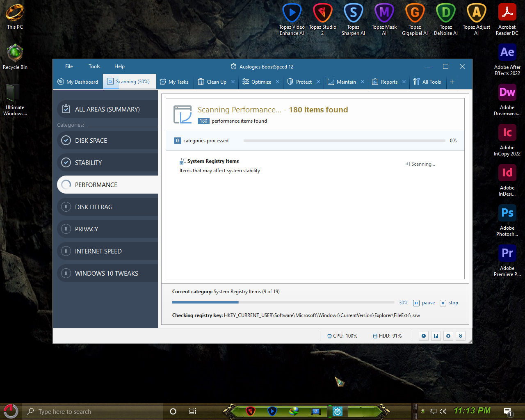Click the taskbar search box
Image resolution: width=525 pixels, height=420 pixels.
point(92,411)
